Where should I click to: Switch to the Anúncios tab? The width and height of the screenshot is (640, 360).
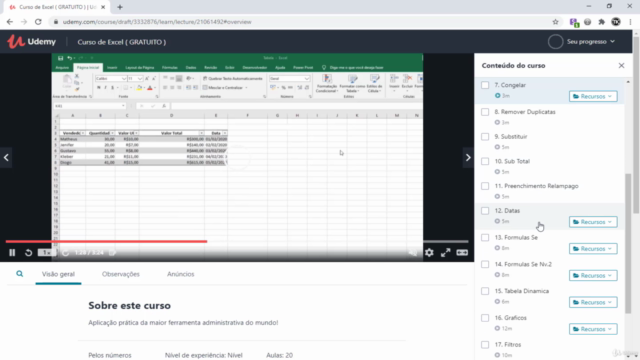[180, 274]
